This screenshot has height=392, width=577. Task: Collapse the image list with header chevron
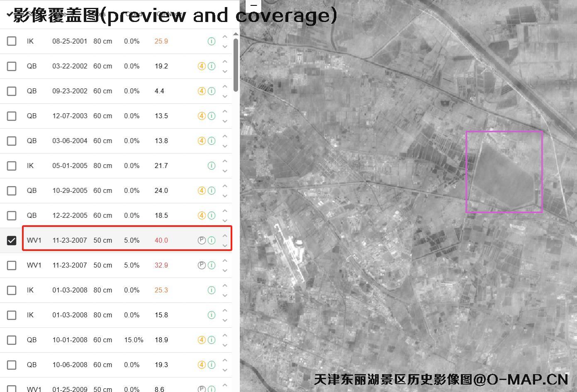(x=9, y=15)
